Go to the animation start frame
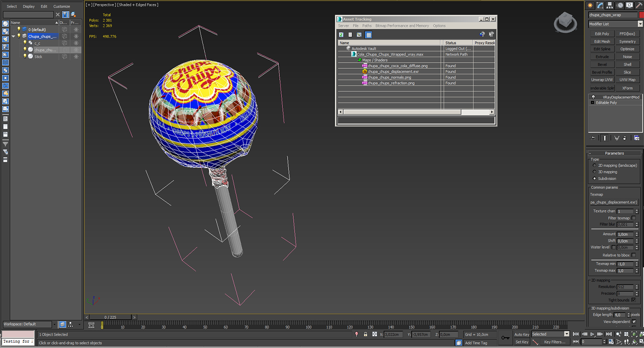The height and width of the screenshot is (348, 644). point(576,334)
